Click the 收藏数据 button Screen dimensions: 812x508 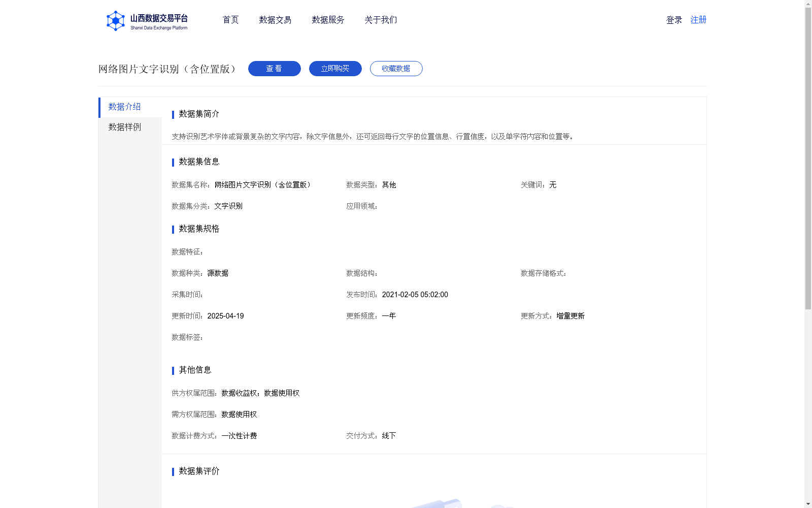point(396,69)
